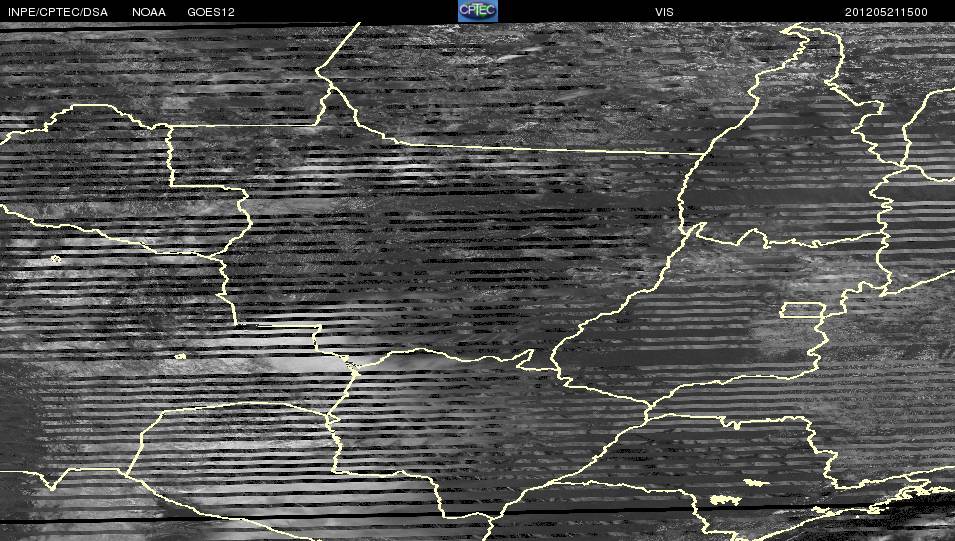Image resolution: width=955 pixels, height=541 pixels.
Task: Click the VIS channel label
Action: 664,12
